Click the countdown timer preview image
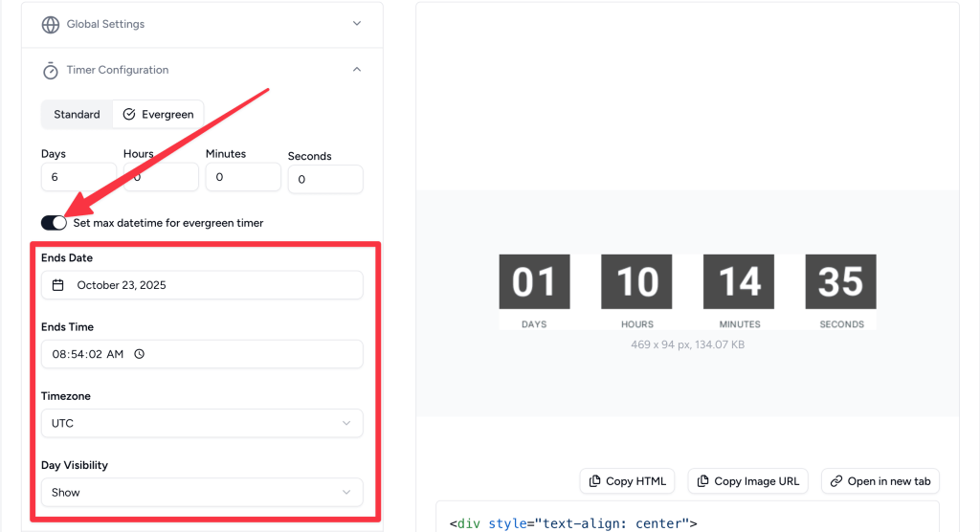Screen dimensions: 980x532 click(687, 291)
